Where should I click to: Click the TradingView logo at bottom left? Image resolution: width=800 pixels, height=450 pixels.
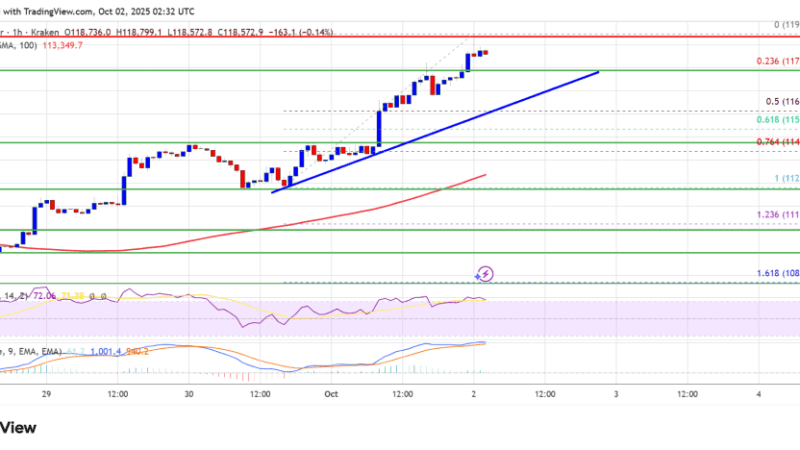[x=18, y=427]
